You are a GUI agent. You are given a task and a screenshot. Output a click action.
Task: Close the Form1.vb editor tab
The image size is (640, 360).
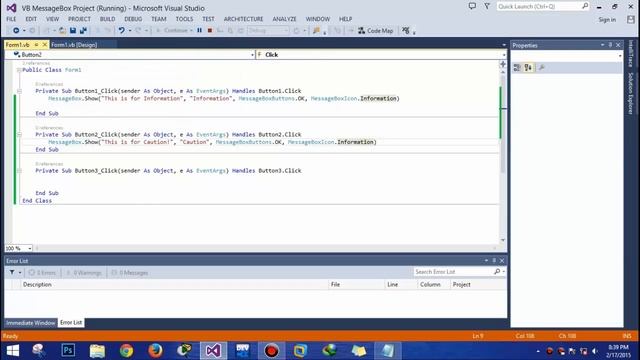pos(45,44)
